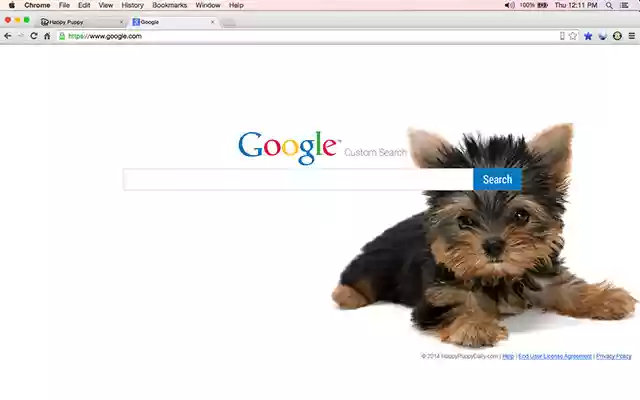The width and height of the screenshot is (640, 400).
Task: Click the address bar URL www.google.com
Action: pyautogui.click(x=105, y=36)
